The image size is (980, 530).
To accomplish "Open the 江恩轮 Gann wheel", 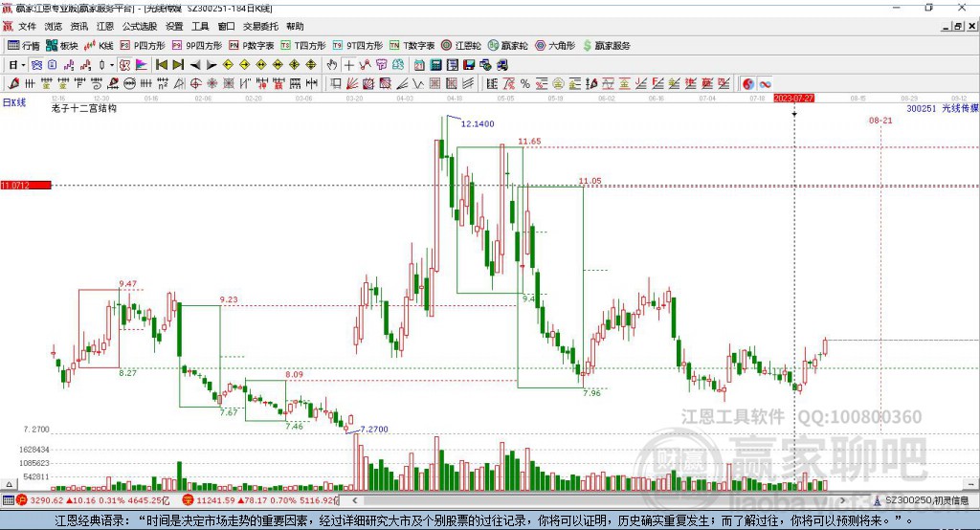I will pyautogui.click(x=461, y=46).
